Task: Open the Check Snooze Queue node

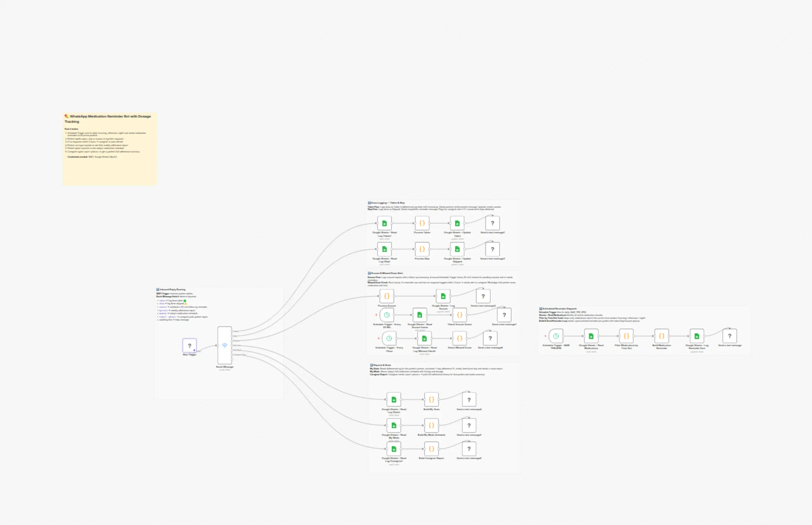Action: 459,315
